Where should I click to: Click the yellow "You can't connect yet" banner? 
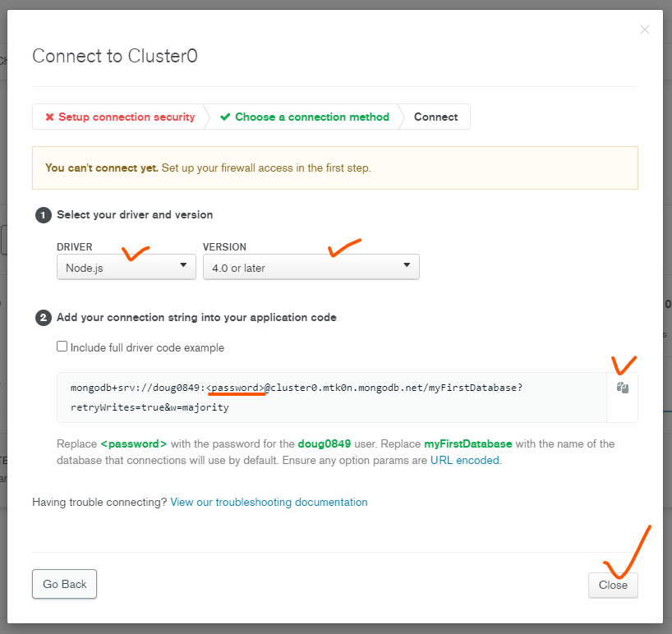click(334, 168)
